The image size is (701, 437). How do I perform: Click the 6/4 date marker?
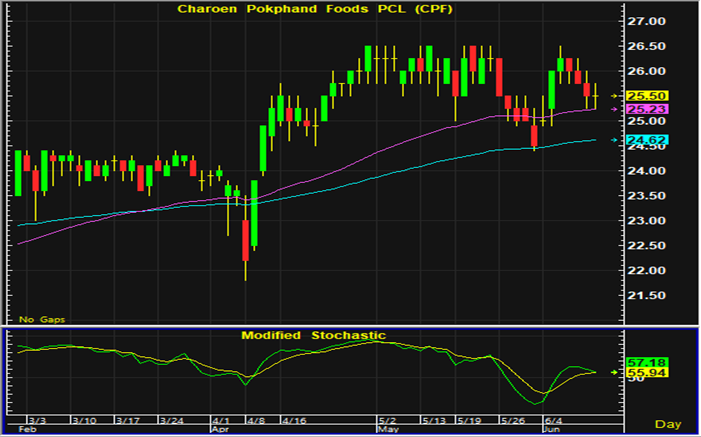(553, 421)
